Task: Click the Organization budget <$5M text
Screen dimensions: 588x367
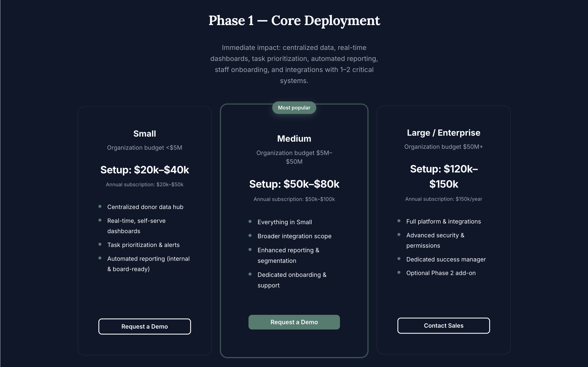Action: (x=145, y=148)
